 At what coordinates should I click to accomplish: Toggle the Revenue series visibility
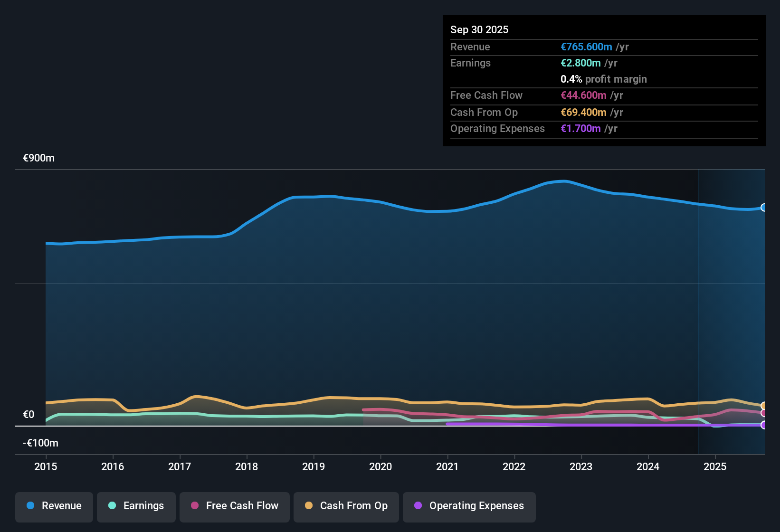[x=54, y=506]
